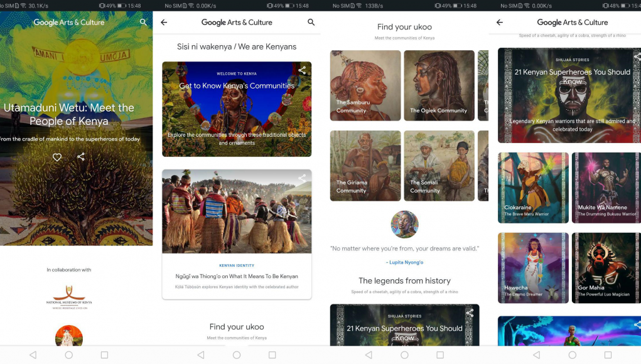Select the Kenyan Identity category label
641x364 pixels.
237,265
